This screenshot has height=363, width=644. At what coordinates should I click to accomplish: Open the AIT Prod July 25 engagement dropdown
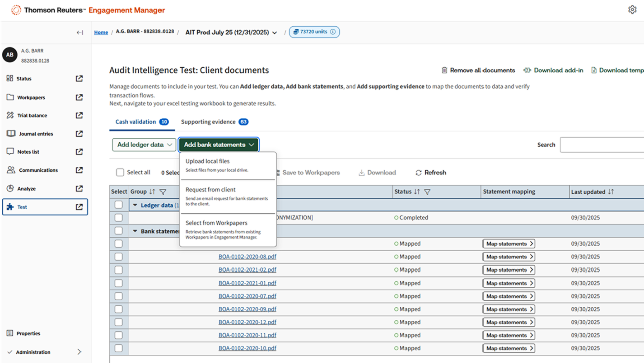tap(274, 33)
